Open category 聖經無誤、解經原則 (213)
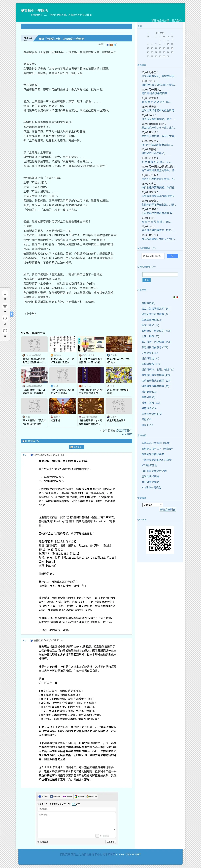This screenshot has height=868, width=201. (156, 331)
